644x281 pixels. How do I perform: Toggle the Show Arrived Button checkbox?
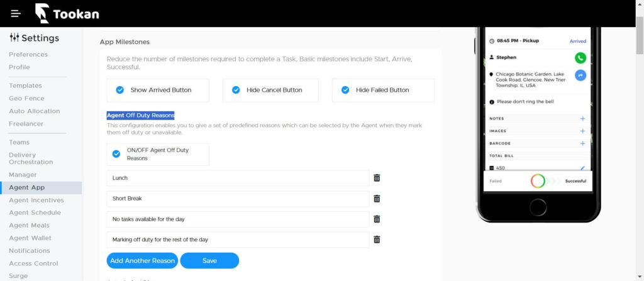pos(120,90)
